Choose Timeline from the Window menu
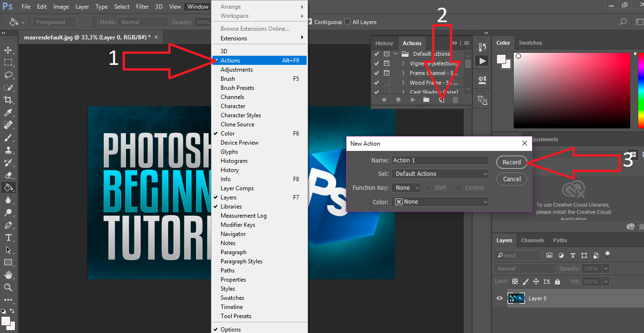Image resolution: width=644 pixels, height=333 pixels. [x=232, y=307]
